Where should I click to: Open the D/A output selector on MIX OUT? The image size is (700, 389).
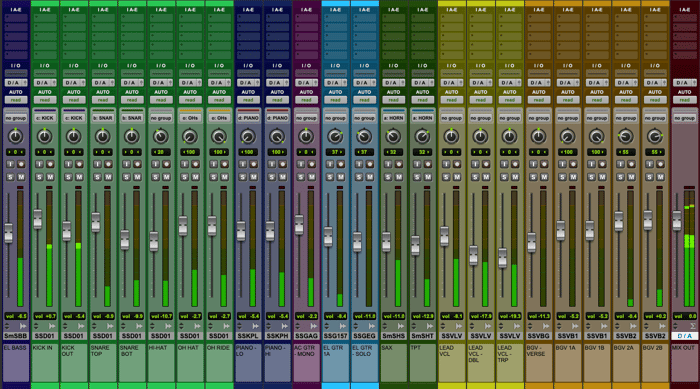tap(684, 83)
